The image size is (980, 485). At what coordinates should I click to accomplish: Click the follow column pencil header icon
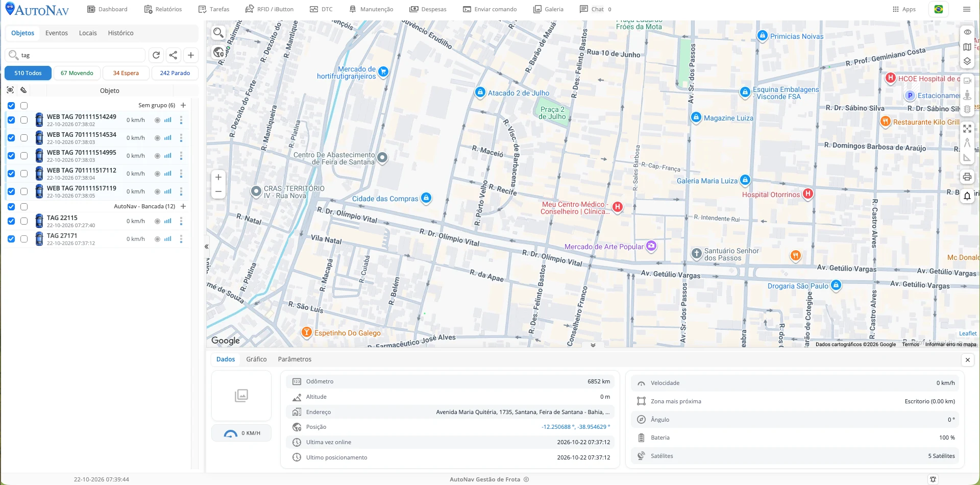point(23,90)
